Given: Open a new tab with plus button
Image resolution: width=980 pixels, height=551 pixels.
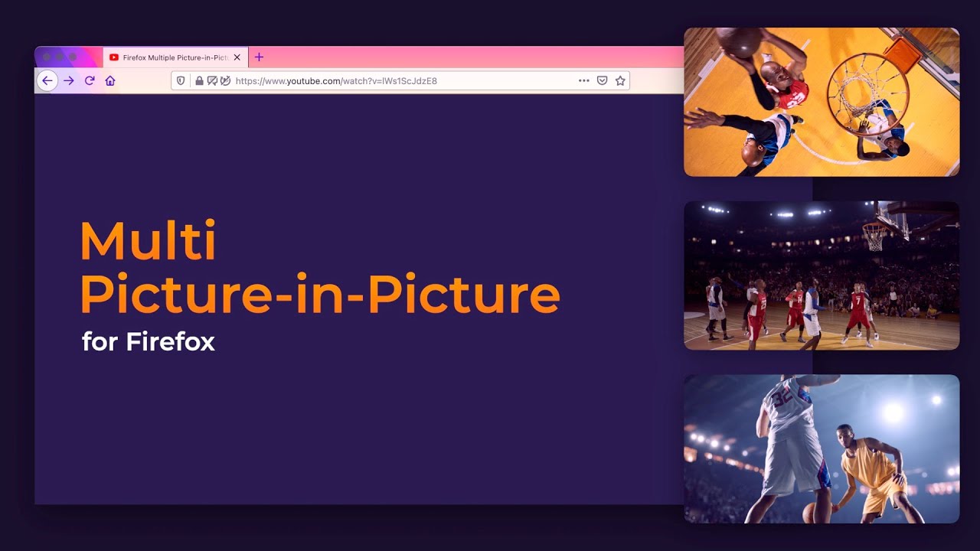Looking at the screenshot, I should pos(259,57).
